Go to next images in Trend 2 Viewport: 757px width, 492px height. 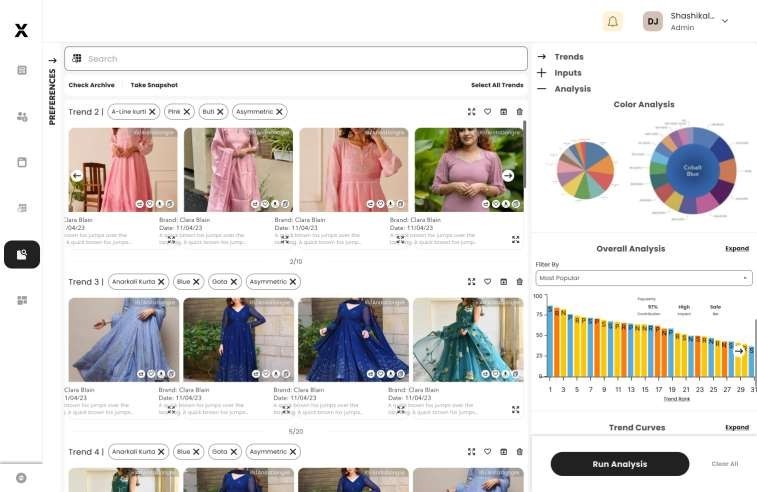pos(508,176)
